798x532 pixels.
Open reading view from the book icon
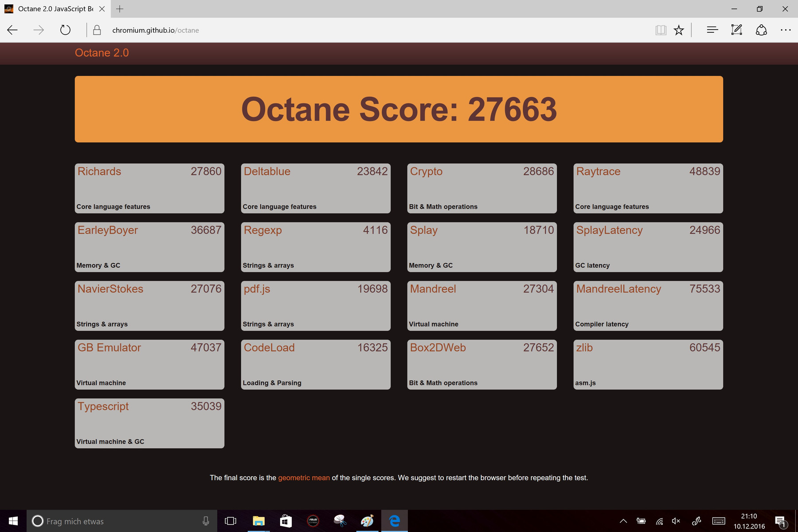tap(661, 30)
